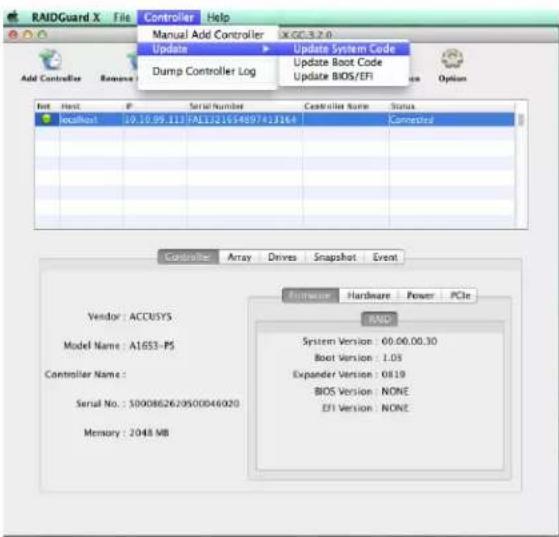Click the RAID segment button
The image size is (559, 537).
click(x=379, y=319)
